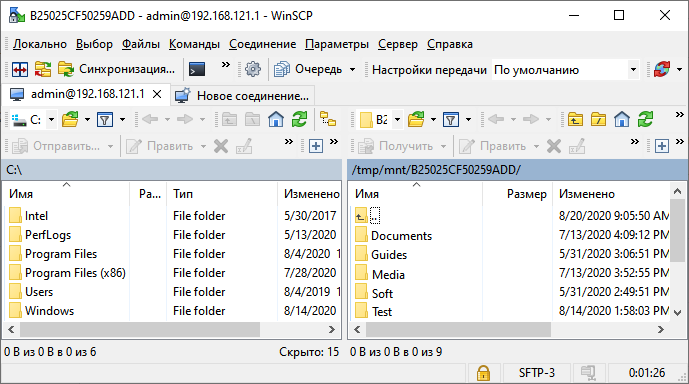Click the Синхронизация button

(116, 69)
